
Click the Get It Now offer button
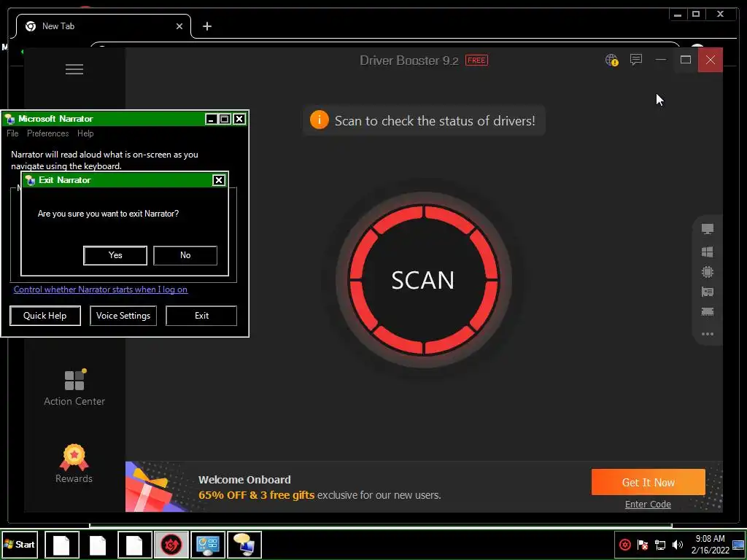pos(648,482)
